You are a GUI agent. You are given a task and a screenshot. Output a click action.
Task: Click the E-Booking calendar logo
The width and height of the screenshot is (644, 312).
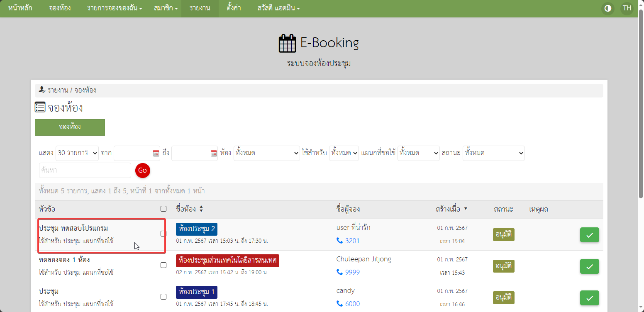pos(287,43)
